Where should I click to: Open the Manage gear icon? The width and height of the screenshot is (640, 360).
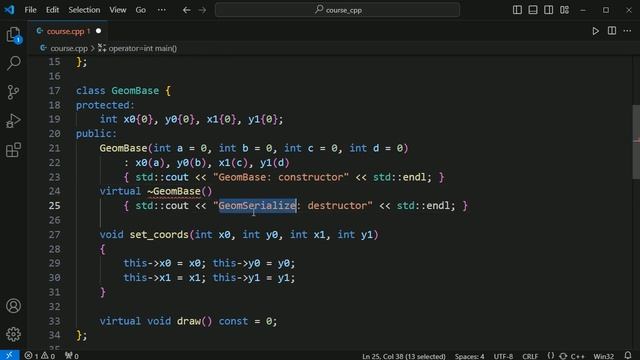[x=13, y=334]
